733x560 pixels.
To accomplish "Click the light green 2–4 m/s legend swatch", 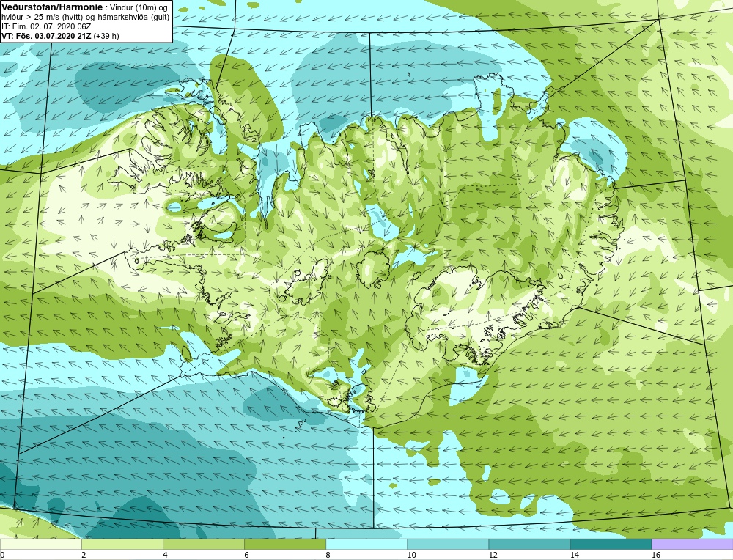I will [122, 544].
